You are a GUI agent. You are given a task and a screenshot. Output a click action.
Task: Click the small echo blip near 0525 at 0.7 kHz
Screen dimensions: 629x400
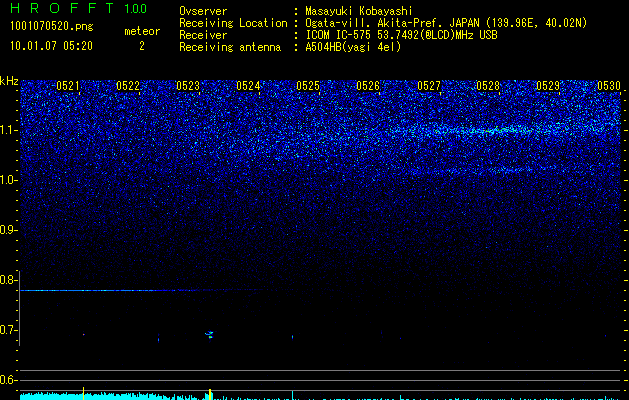292,337
